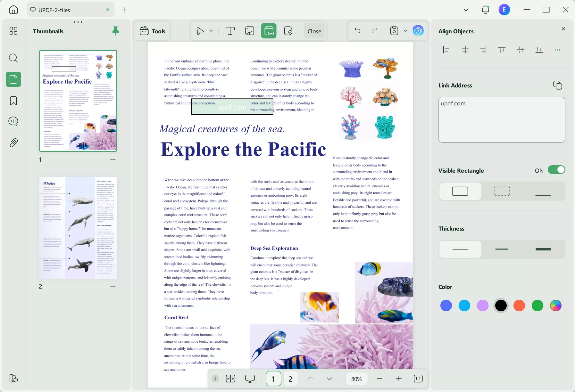Select the dotted rectangle style
Viewport: 575px width, 392px height.
tap(501, 191)
